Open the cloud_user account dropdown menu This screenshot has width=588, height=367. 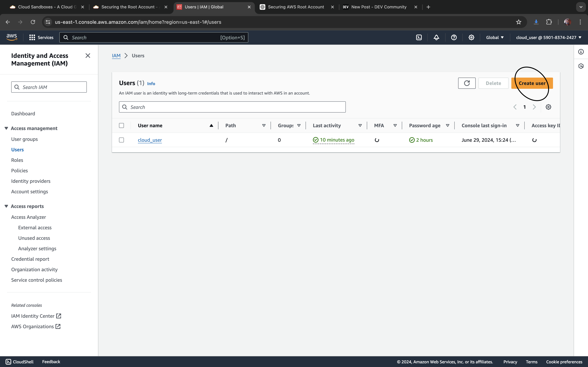(x=548, y=37)
